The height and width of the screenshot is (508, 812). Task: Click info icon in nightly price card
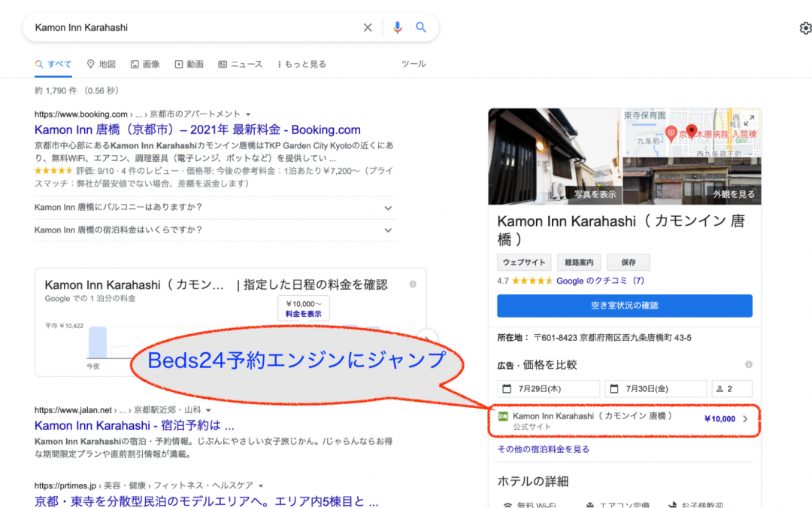coord(413,284)
